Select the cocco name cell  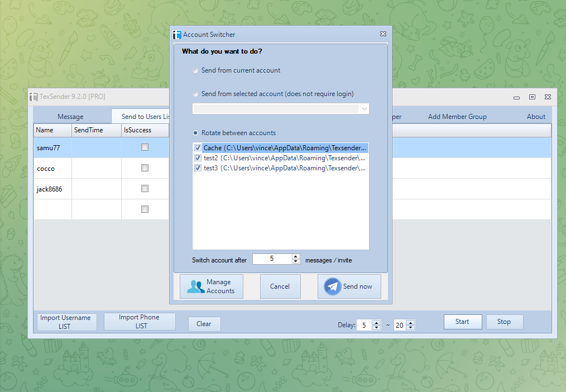(x=52, y=169)
